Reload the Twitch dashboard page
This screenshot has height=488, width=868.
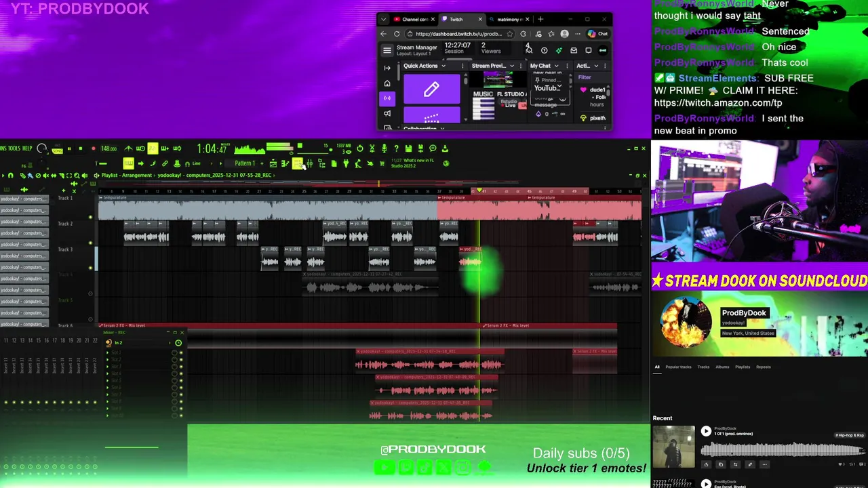[397, 34]
